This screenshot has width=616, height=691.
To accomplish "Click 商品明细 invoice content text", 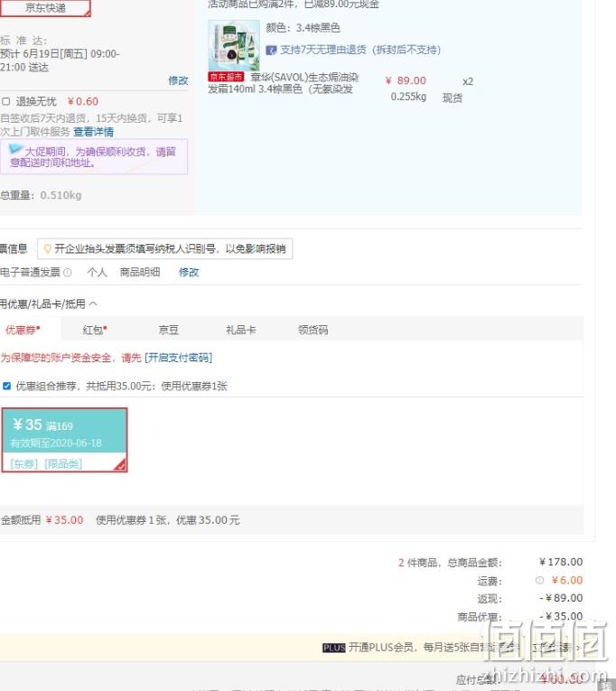I will tap(140, 273).
